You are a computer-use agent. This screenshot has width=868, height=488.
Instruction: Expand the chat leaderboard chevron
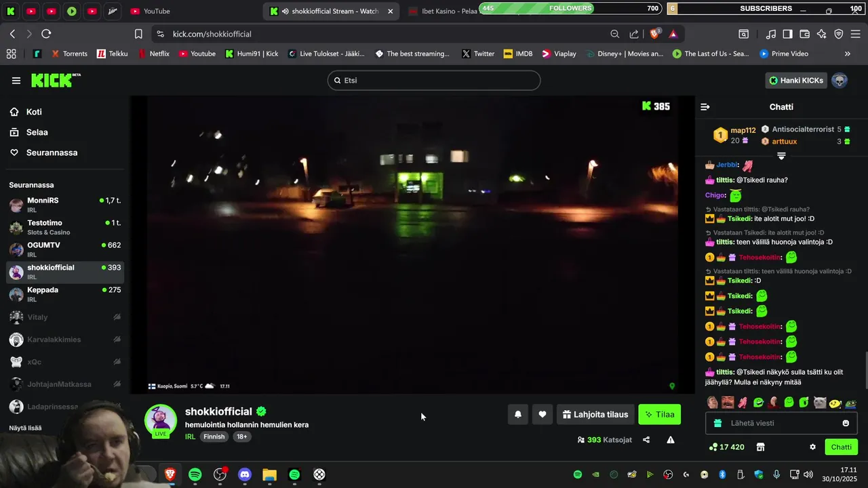pos(781,156)
